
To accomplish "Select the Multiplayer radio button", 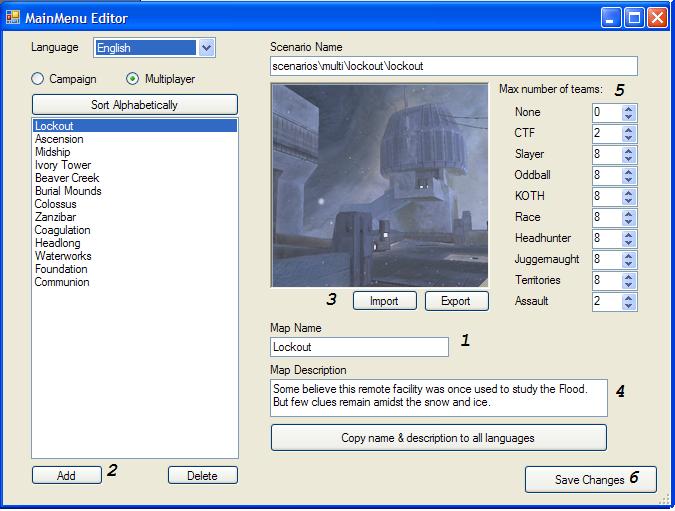I will coord(132,78).
